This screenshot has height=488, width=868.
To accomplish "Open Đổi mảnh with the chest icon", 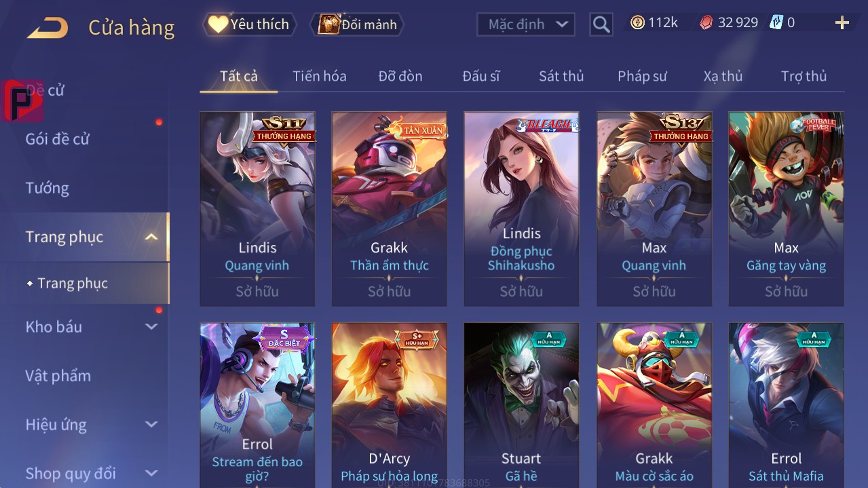I will [x=357, y=24].
